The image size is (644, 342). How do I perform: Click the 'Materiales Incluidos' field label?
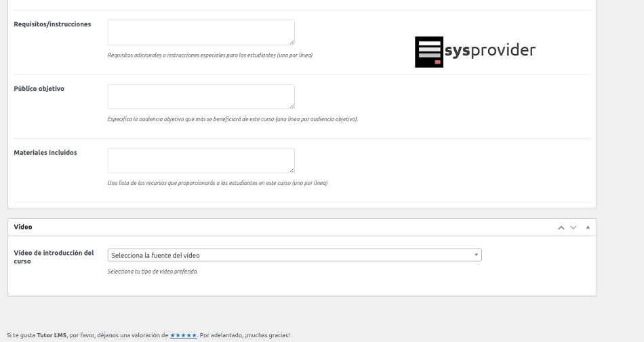click(45, 153)
